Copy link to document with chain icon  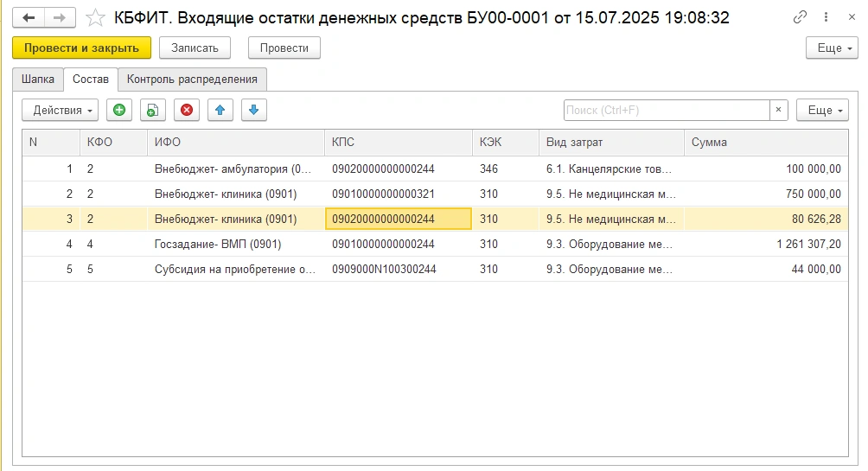coord(800,17)
